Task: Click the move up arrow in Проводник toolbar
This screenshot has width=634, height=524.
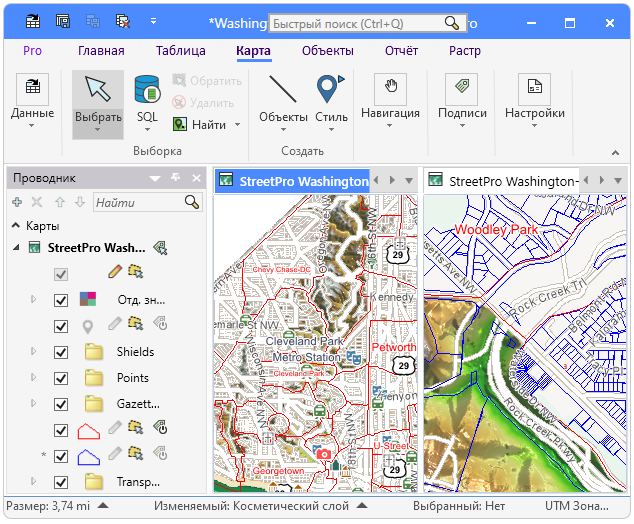Action: pyautogui.click(x=60, y=202)
